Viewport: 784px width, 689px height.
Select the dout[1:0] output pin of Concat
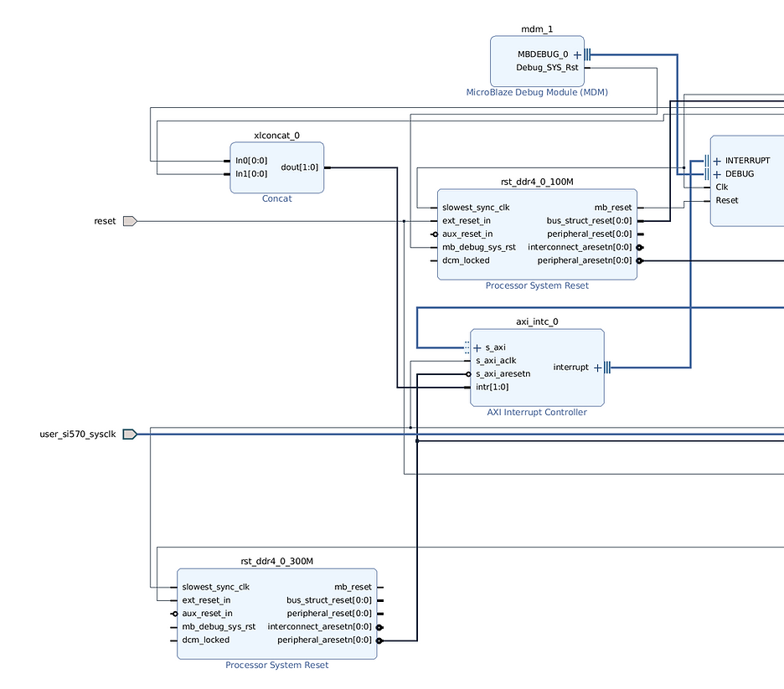[x=299, y=167]
